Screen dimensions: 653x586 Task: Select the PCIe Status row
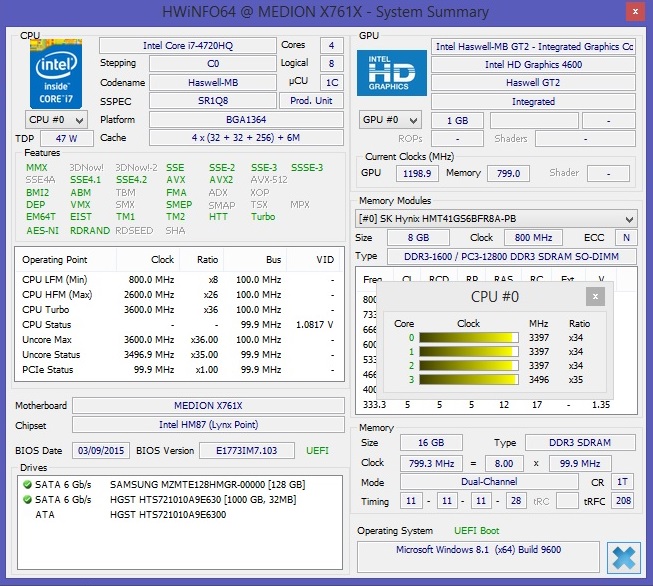179,369
